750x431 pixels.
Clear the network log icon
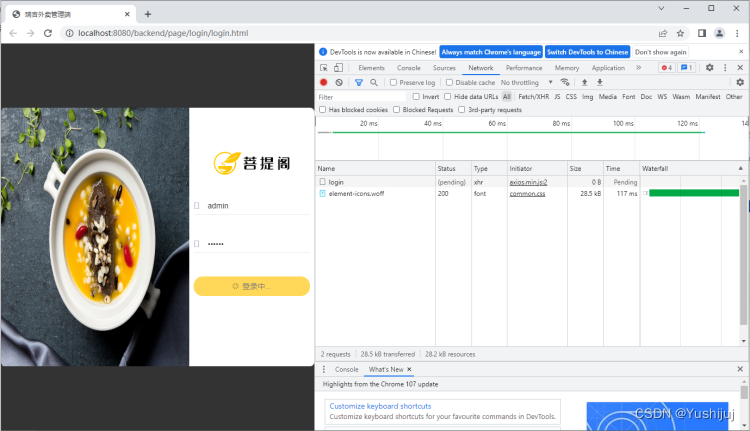click(339, 82)
